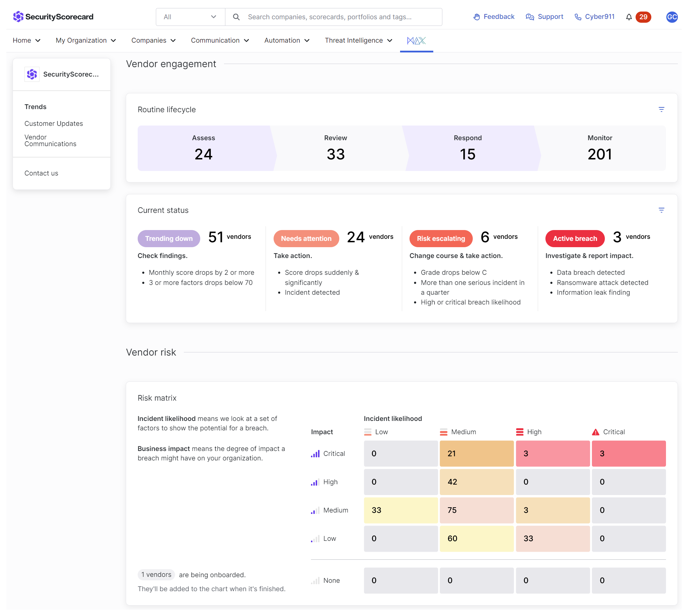Click the SecurityScorecard sidebar logo thumbnail

tap(32, 74)
